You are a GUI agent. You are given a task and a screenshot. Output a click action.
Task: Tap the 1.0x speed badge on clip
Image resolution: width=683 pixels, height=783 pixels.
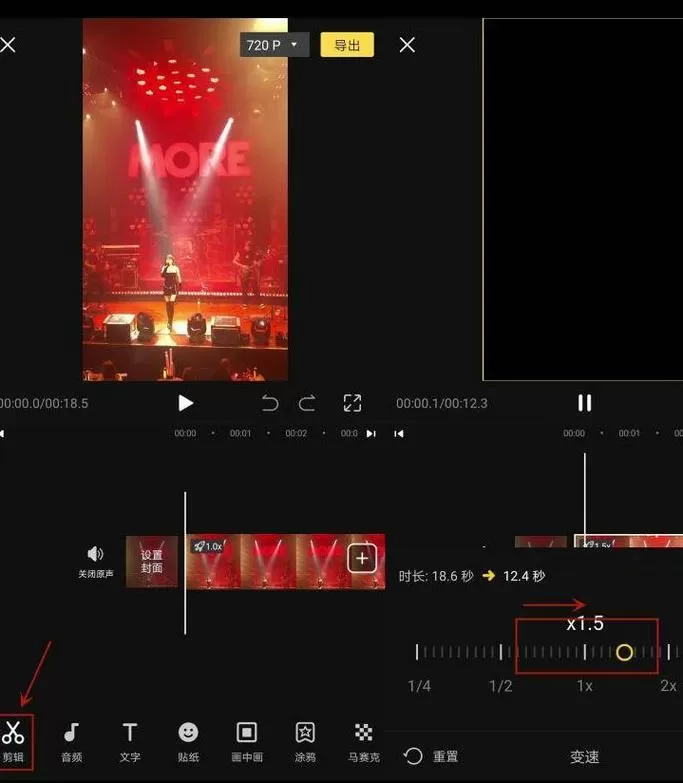click(208, 546)
